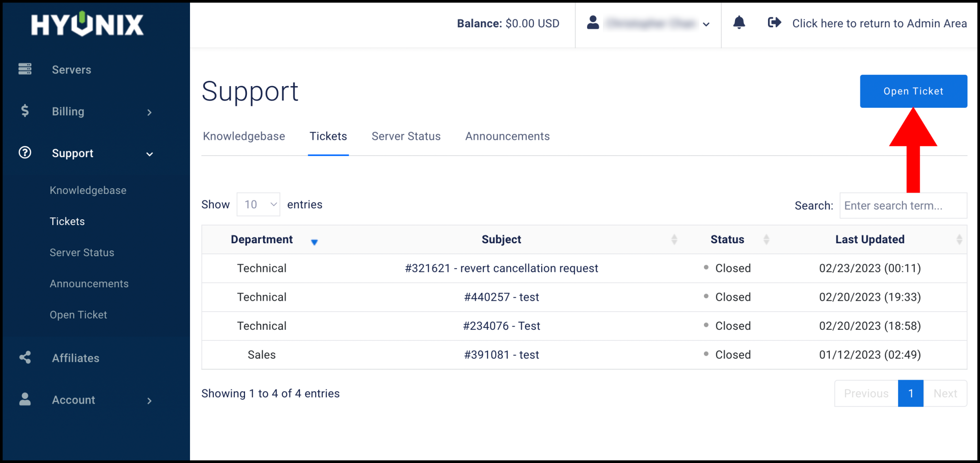Click the user profile icon in top bar
Screen dimensions: 980x463
[x=593, y=23]
